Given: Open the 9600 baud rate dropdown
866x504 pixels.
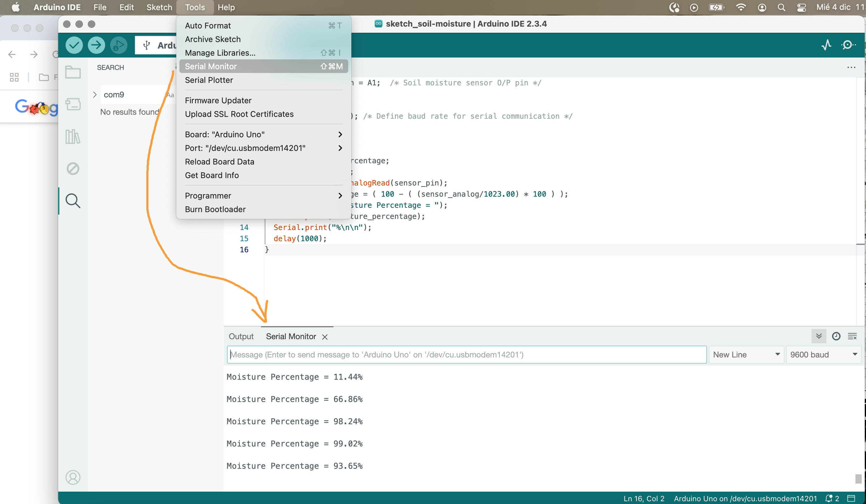Looking at the screenshot, I should tap(823, 355).
